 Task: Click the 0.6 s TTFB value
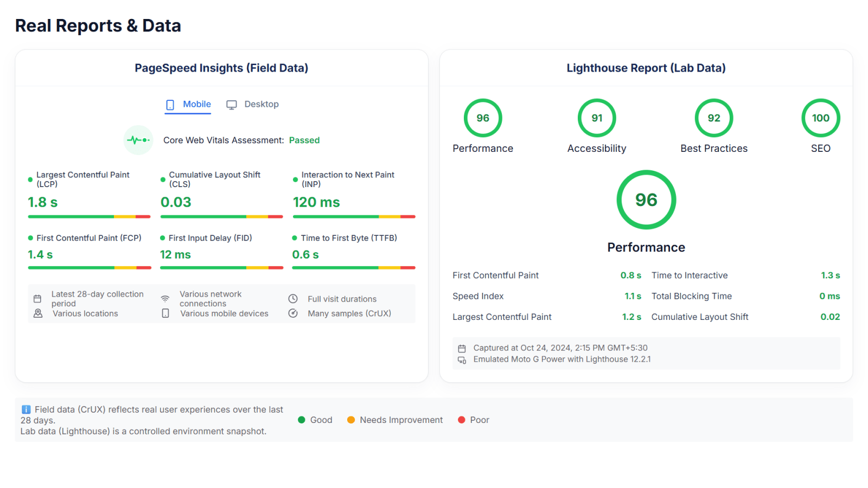305,254
